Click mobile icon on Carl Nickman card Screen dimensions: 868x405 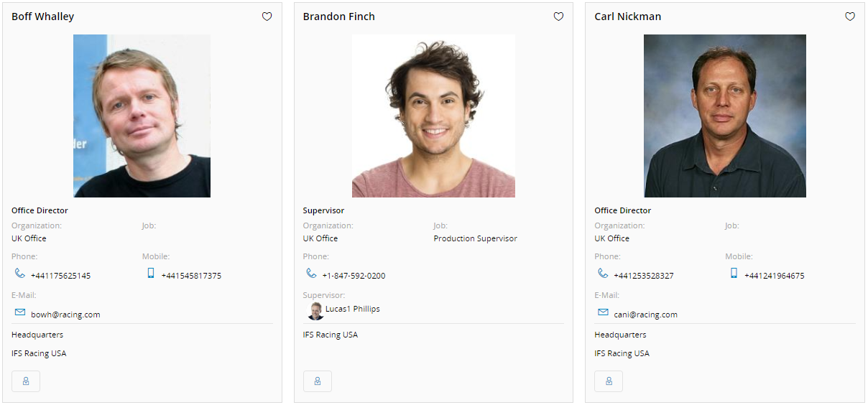click(734, 274)
